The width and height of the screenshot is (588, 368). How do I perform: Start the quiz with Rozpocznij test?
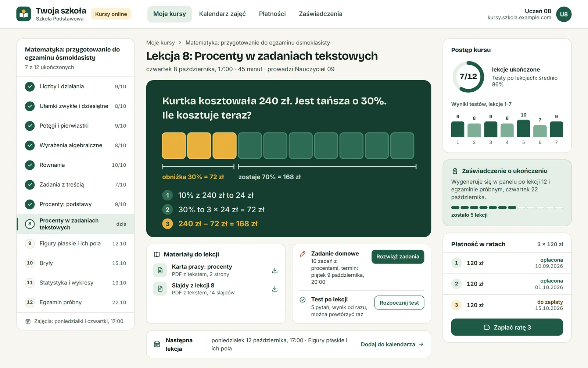pos(399,303)
